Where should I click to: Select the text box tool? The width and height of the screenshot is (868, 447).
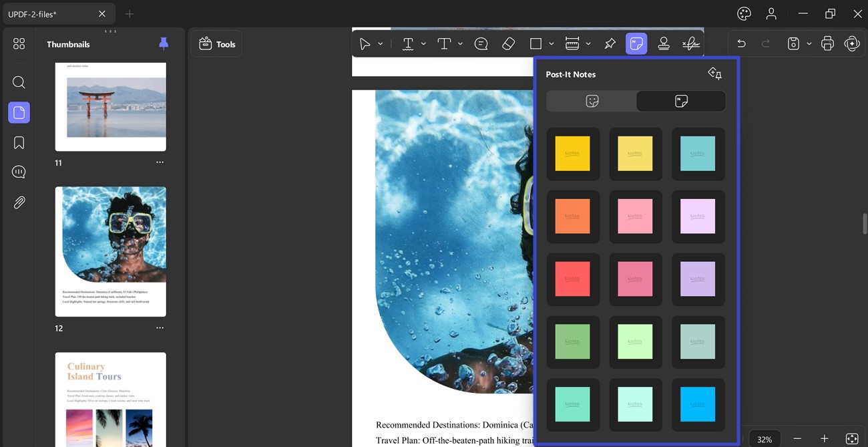click(444, 44)
